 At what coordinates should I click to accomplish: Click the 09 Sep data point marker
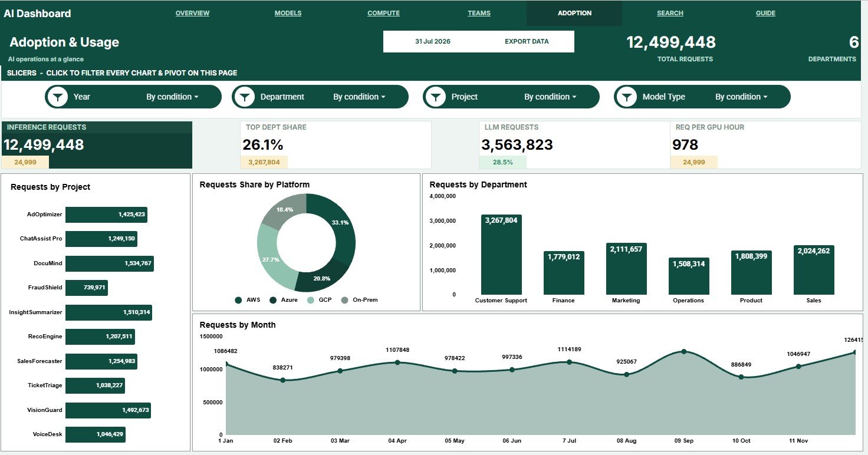pyautogui.click(x=683, y=351)
